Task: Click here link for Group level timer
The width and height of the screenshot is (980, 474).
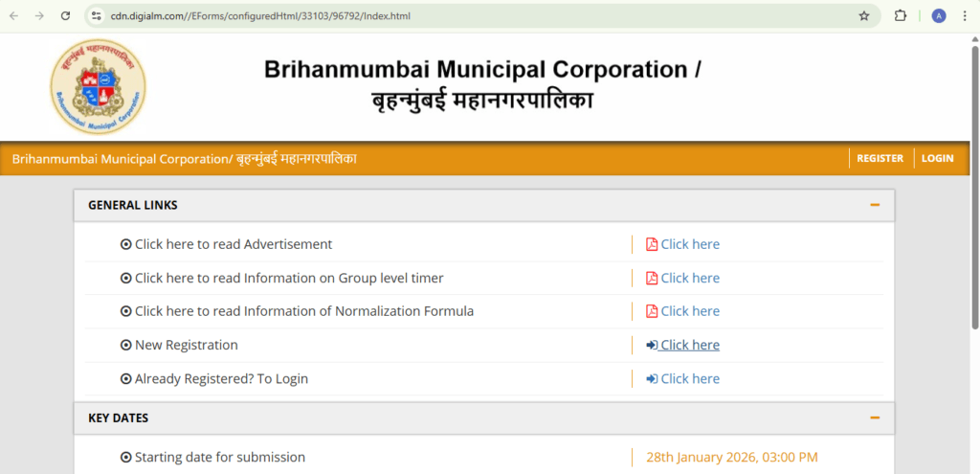Action: click(690, 278)
